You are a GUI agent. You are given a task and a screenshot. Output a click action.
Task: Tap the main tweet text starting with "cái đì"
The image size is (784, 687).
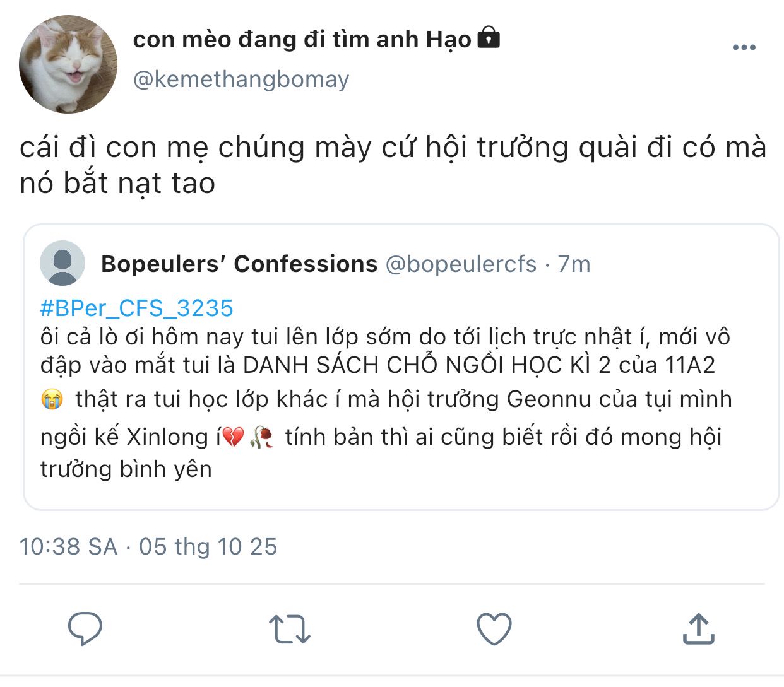393,165
